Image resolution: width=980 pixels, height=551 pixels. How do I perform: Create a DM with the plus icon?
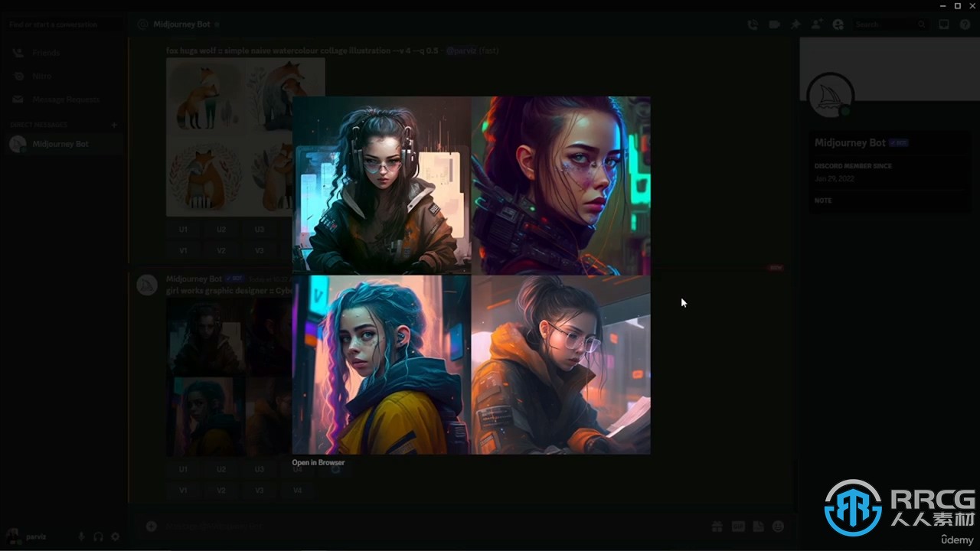pos(114,124)
